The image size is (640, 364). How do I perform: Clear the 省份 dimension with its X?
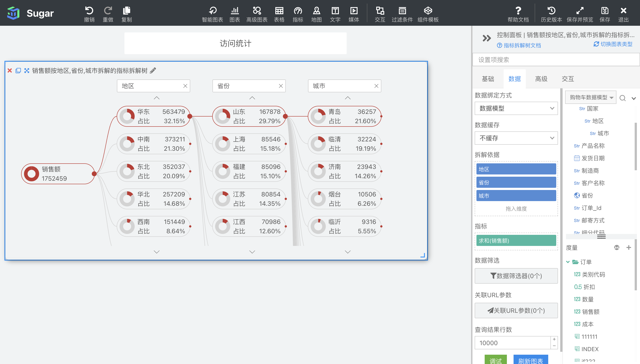281,86
